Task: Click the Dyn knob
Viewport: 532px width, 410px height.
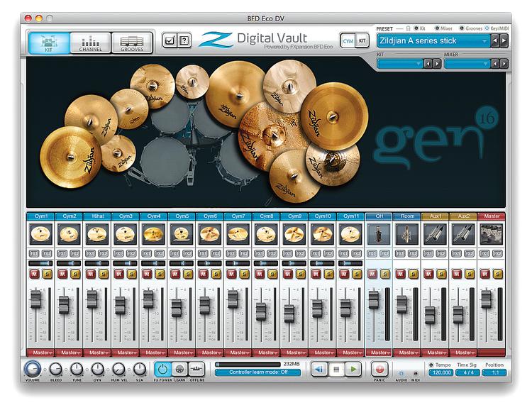Action: [x=98, y=369]
